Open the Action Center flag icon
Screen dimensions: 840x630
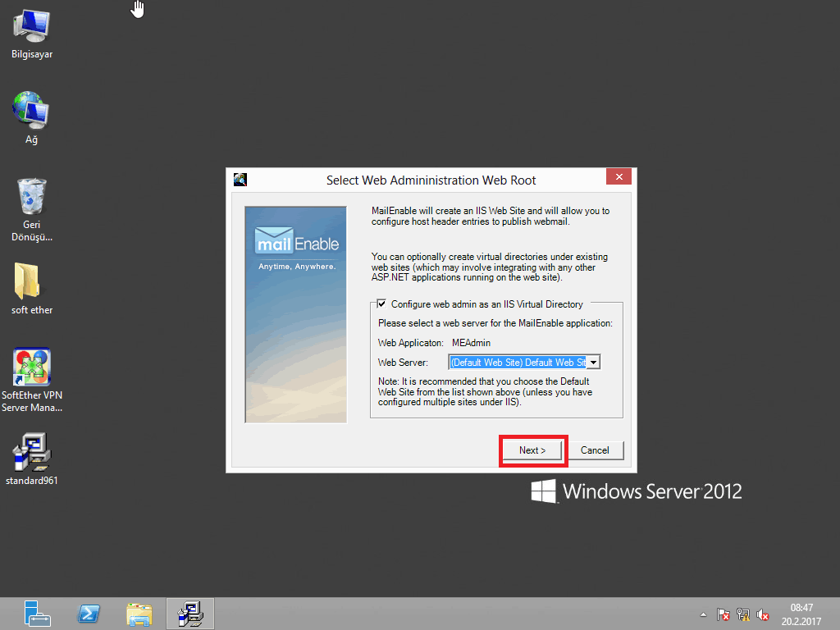pos(724,614)
